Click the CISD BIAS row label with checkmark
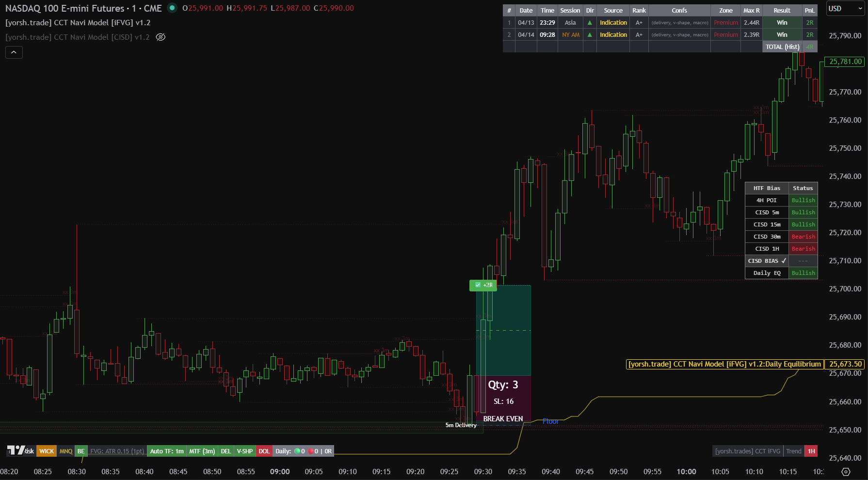 click(767, 261)
